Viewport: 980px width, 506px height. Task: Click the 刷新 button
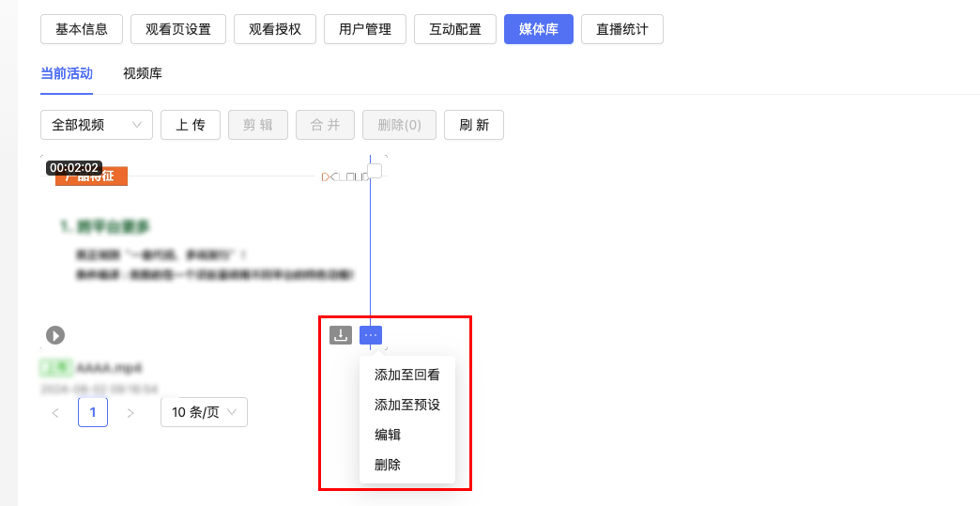pos(473,125)
